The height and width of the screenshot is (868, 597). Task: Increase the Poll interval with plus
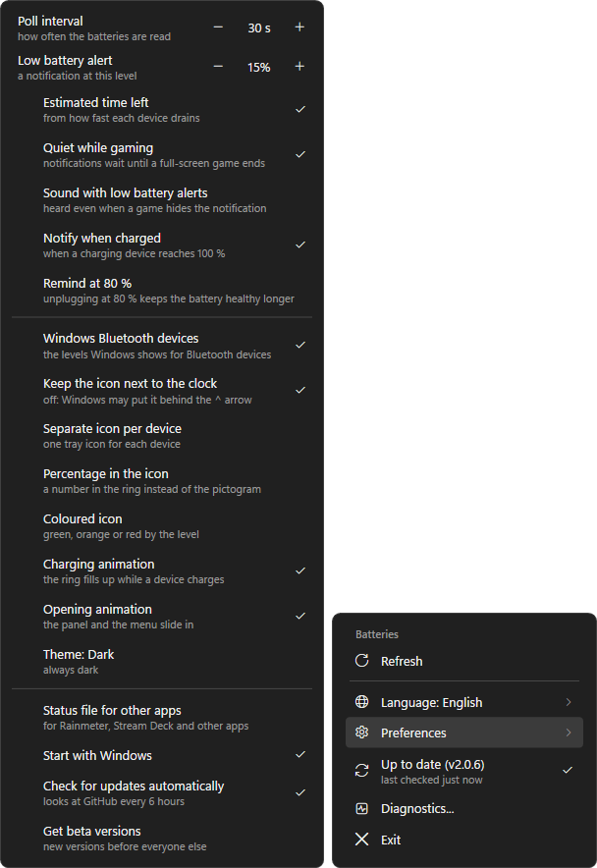299,27
